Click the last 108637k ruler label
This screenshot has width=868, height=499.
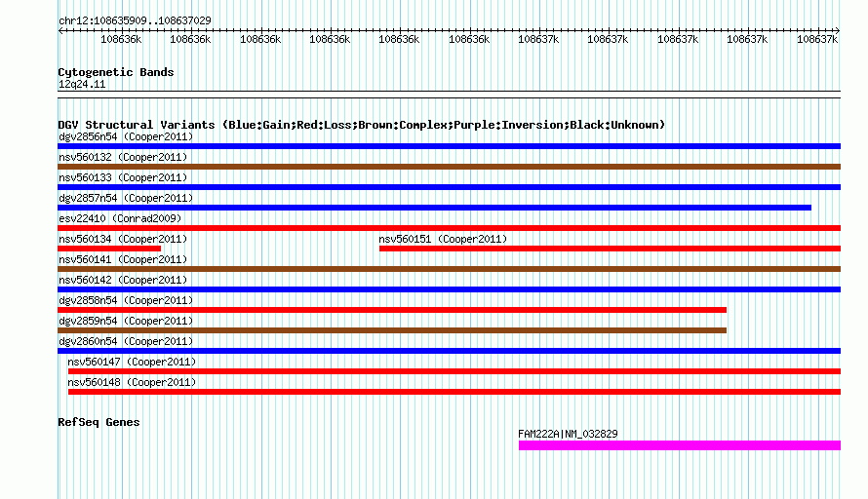(x=817, y=39)
